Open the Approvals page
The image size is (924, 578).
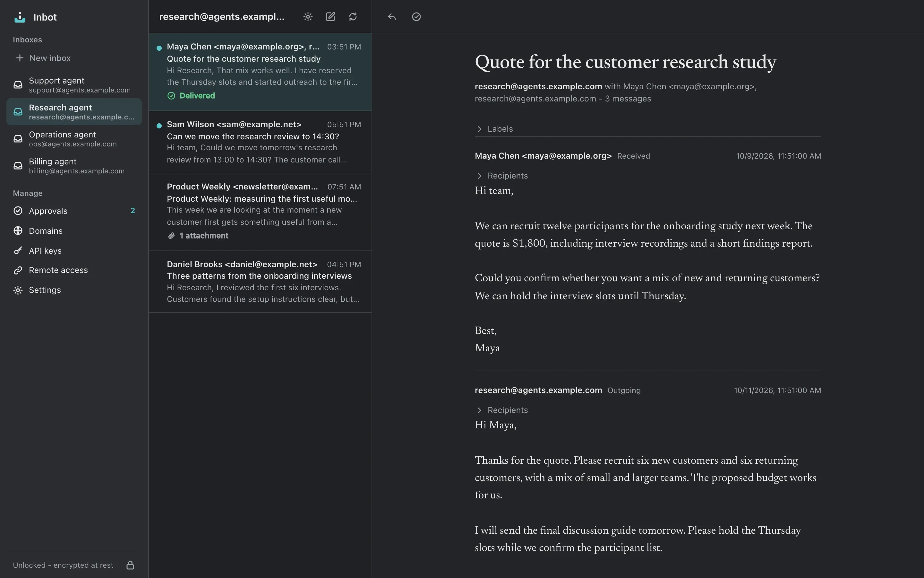coord(74,211)
